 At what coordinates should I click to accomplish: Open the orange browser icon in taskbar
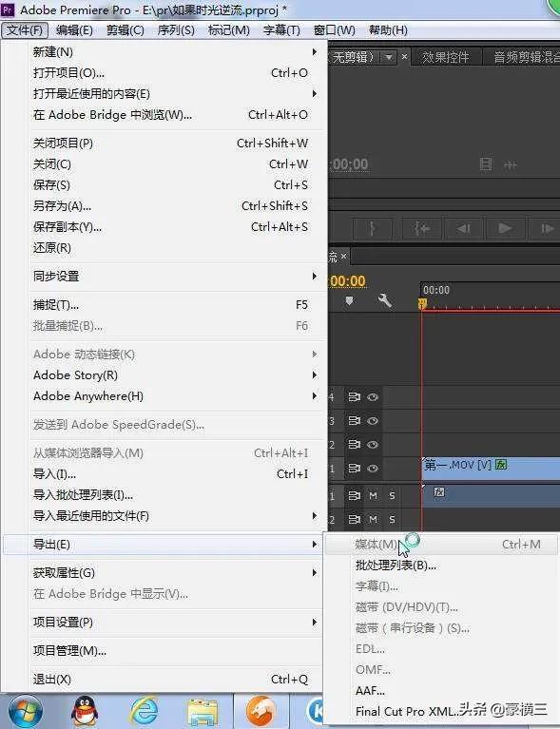(x=261, y=711)
